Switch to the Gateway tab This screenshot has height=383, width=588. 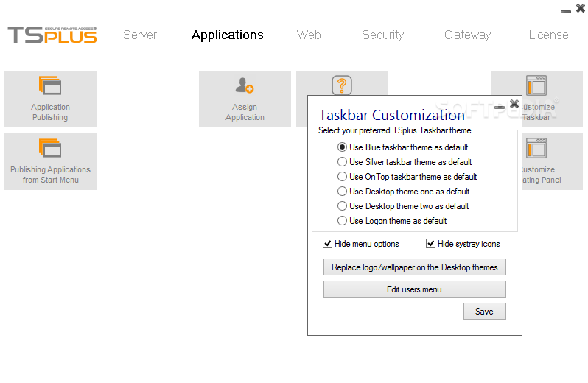click(468, 35)
